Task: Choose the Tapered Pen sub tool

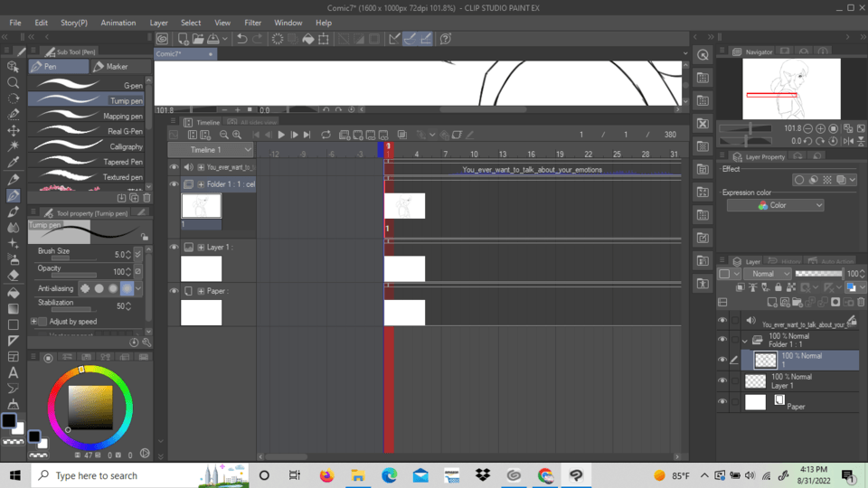Action: [87, 162]
